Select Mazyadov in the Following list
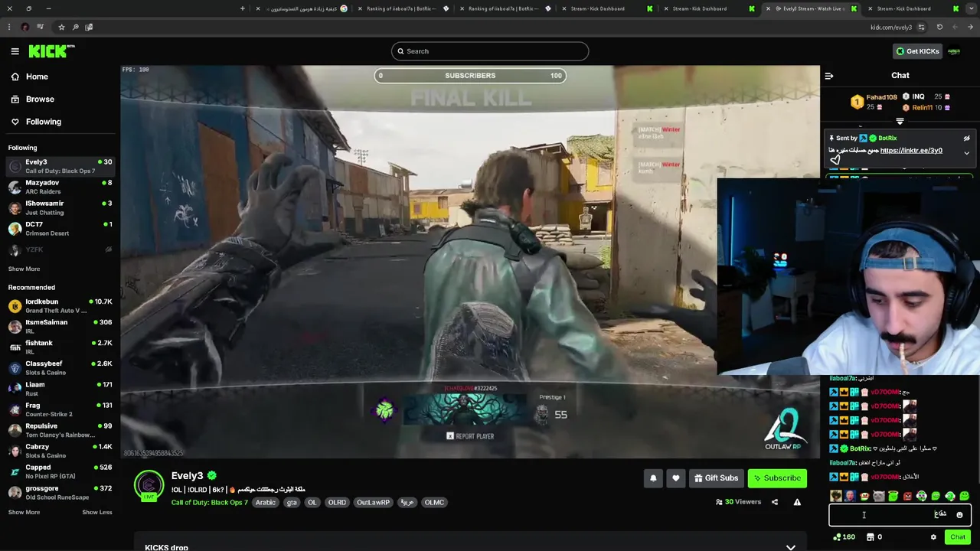The image size is (980, 551). click(x=60, y=187)
